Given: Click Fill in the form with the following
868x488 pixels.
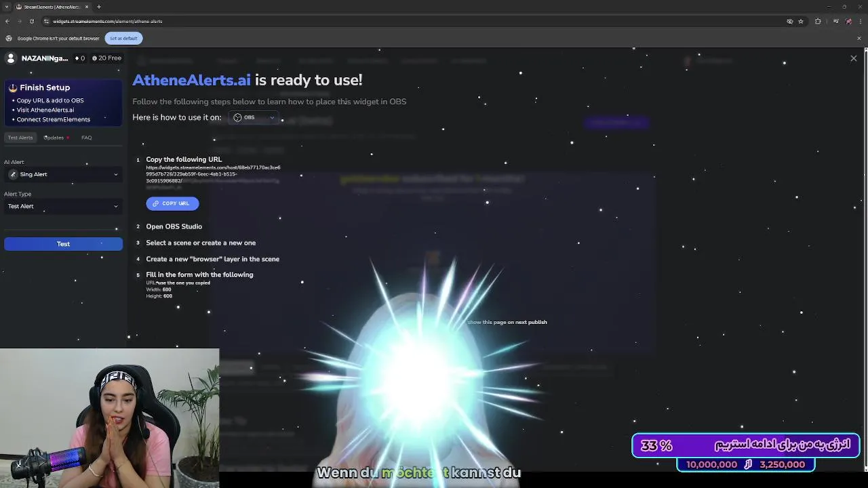Looking at the screenshot, I should coord(199,274).
